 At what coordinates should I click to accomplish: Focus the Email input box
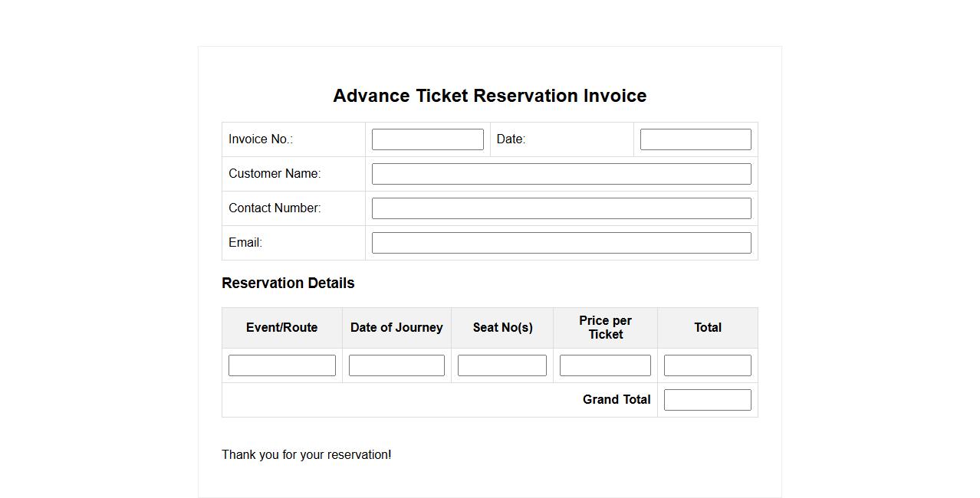pyautogui.click(x=561, y=243)
